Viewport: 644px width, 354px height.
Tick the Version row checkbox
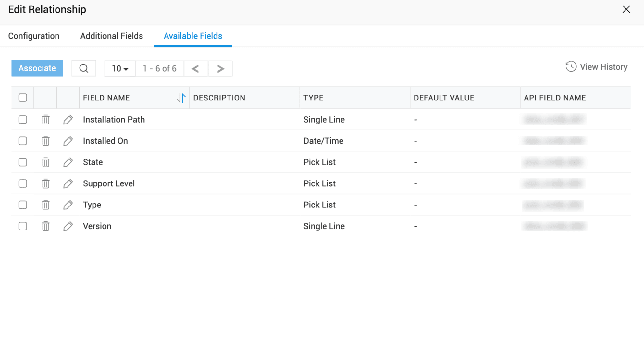[x=23, y=226]
